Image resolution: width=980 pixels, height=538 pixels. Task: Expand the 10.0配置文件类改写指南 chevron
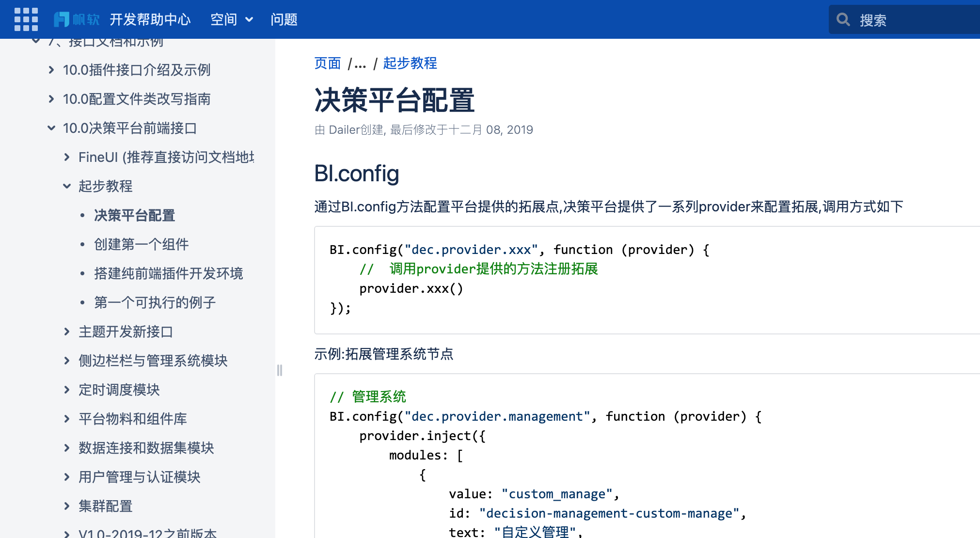(51, 99)
